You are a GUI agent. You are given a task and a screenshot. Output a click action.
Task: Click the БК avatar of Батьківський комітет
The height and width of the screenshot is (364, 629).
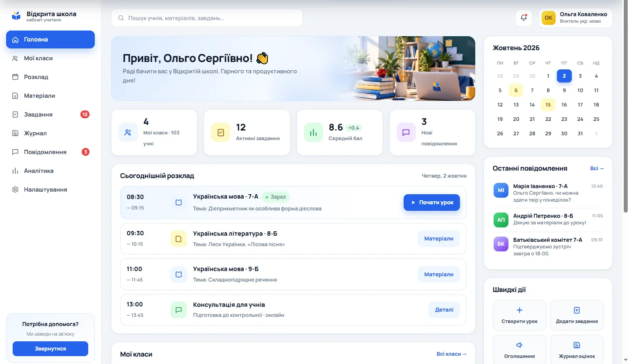click(x=501, y=244)
